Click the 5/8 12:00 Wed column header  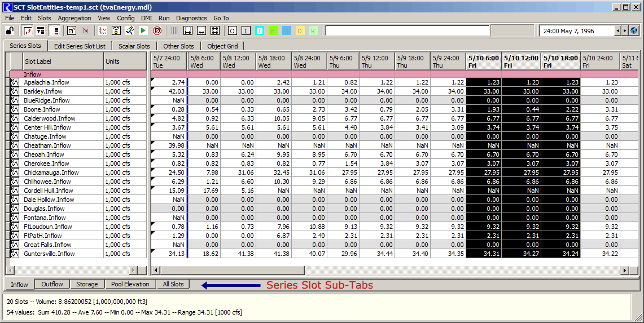pyautogui.click(x=238, y=61)
